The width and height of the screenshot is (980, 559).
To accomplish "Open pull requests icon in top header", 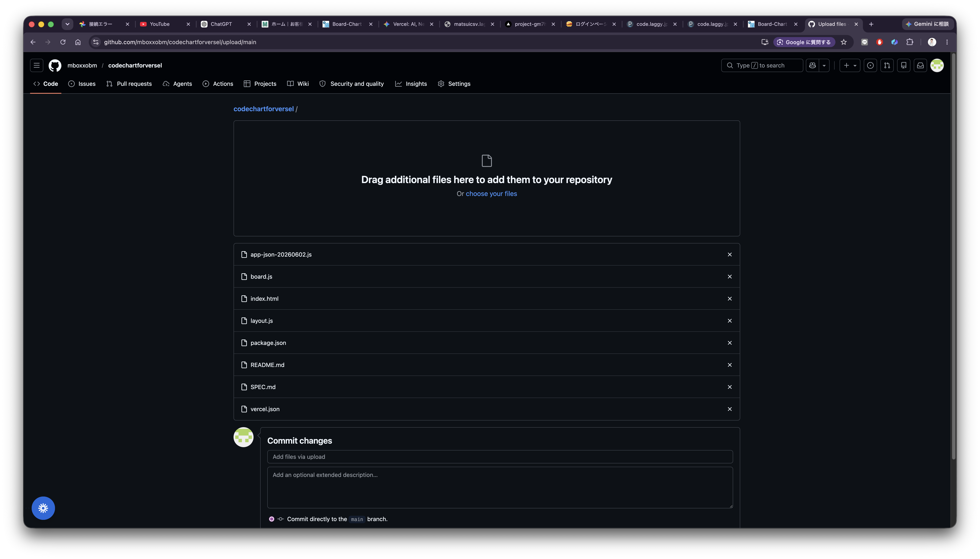I will 887,65.
